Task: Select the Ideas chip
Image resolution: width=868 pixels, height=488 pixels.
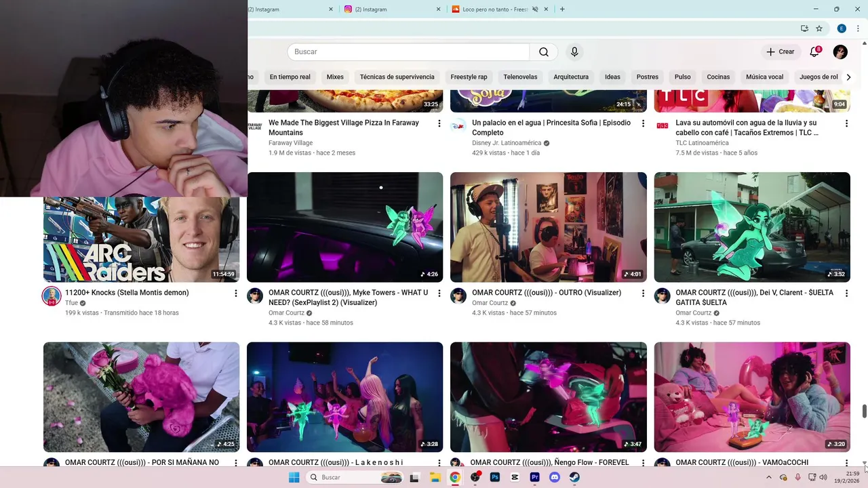Action: pyautogui.click(x=612, y=77)
